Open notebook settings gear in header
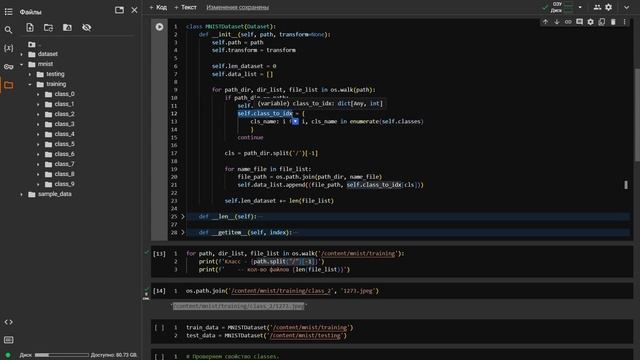The height and width of the screenshot is (360, 640). (609, 7)
